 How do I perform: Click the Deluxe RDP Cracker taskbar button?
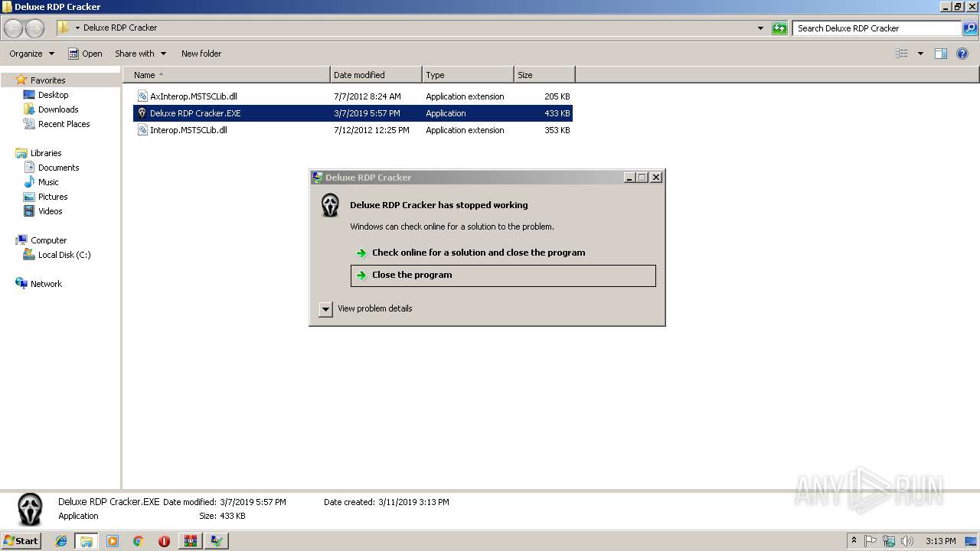(217, 541)
